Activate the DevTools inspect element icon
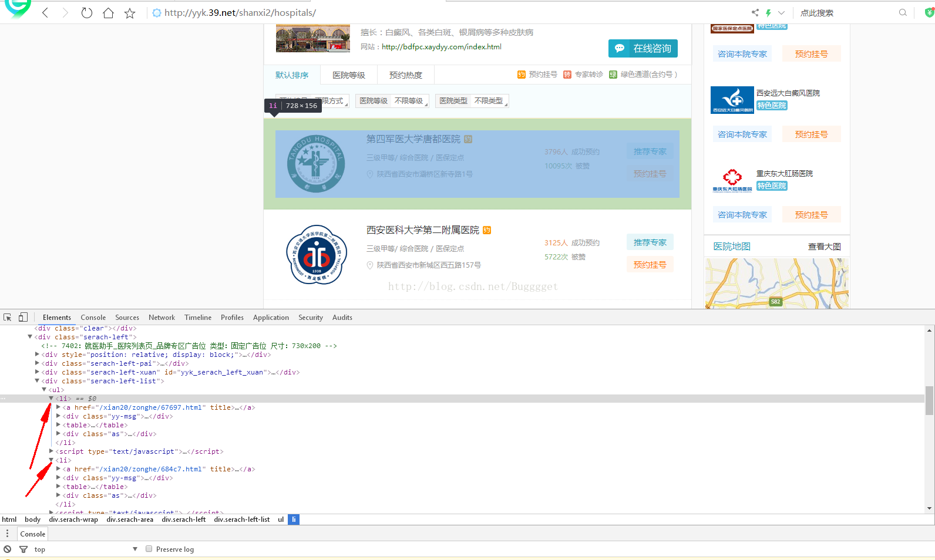The height and width of the screenshot is (560, 935). coord(8,317)
